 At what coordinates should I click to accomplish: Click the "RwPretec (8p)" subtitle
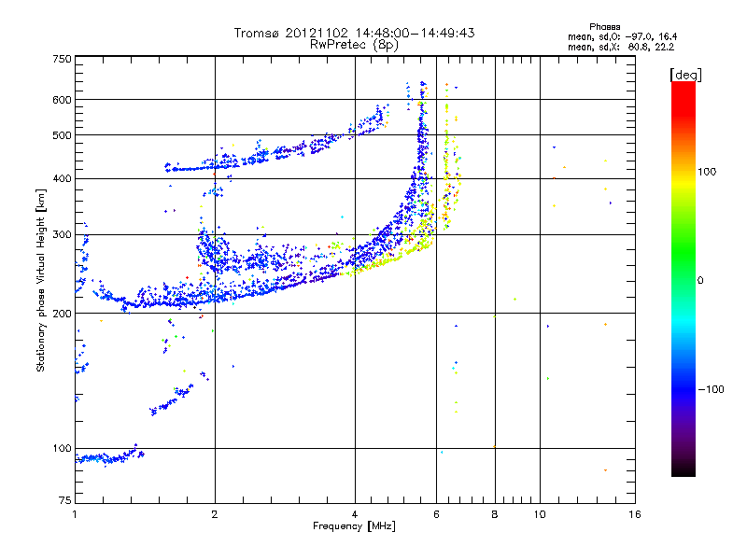coord(354,45)
